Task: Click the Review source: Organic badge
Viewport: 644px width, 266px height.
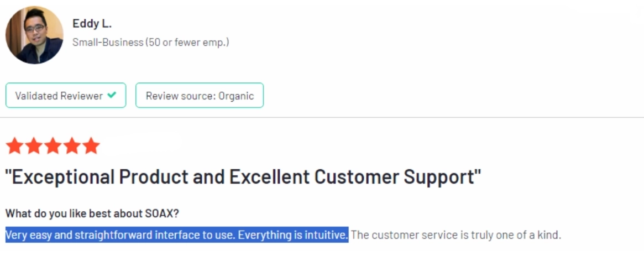Action: point(200,95)
